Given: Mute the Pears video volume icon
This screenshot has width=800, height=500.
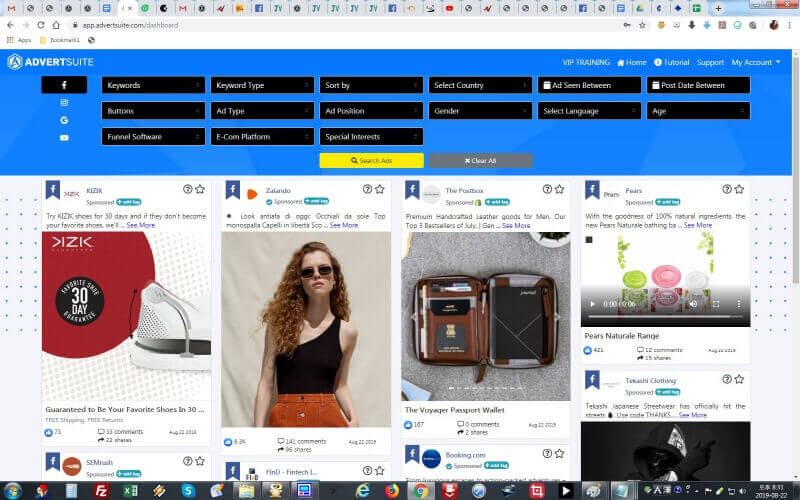Looking at the screenshot, I should pyautogui.click(x=693, y=304).
